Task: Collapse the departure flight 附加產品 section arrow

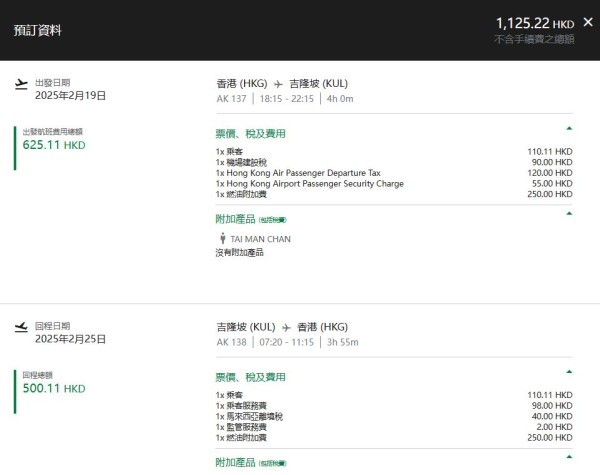Action: pyautogui.click(x=569, y=213)
